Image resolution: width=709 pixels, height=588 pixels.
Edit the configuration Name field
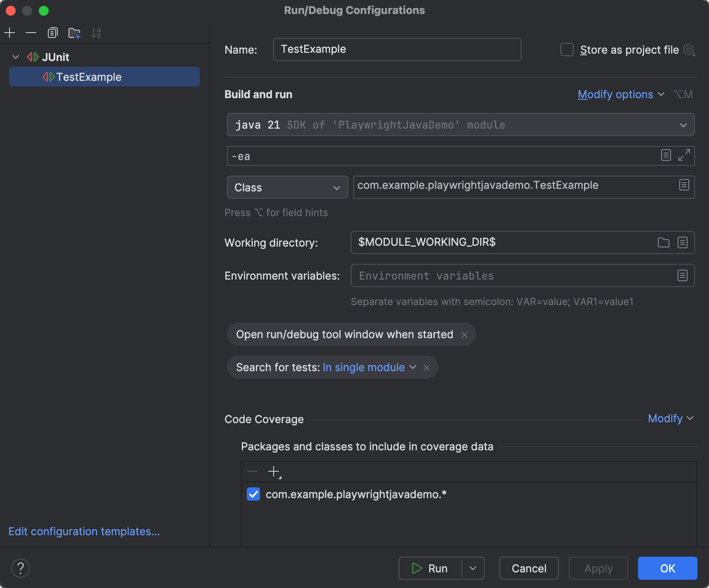point(397,49)
